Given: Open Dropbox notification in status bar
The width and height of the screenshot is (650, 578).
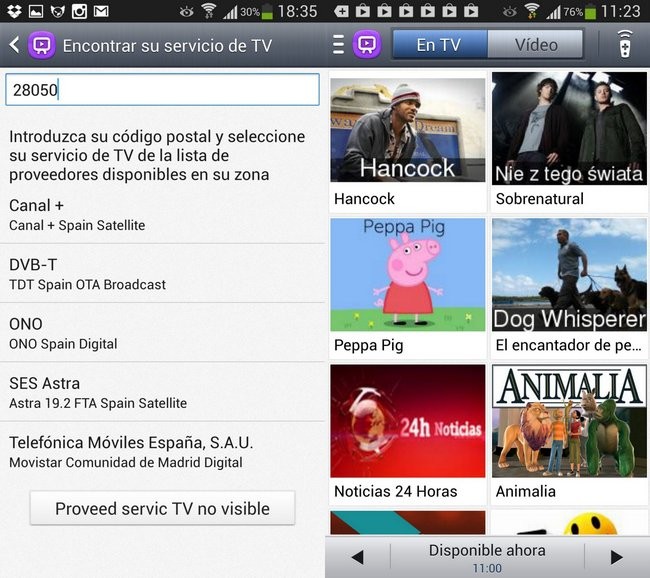Looking at the screenshot, I should tap(14, 11).
